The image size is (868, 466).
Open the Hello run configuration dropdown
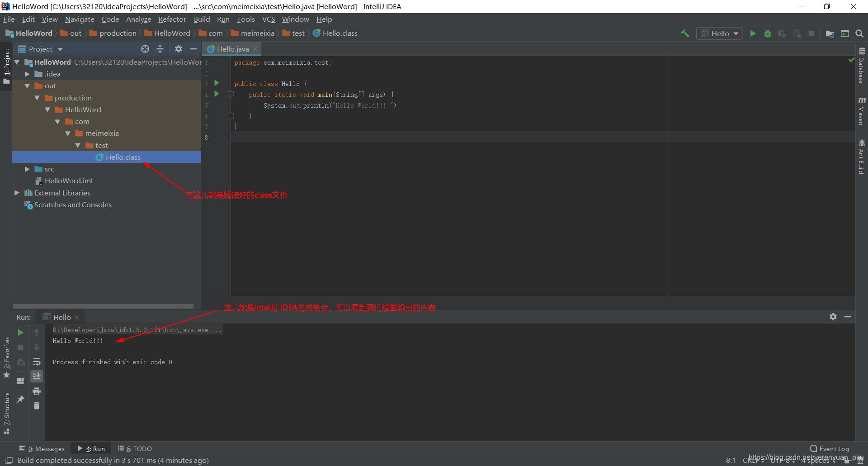(x=719, y=33)
